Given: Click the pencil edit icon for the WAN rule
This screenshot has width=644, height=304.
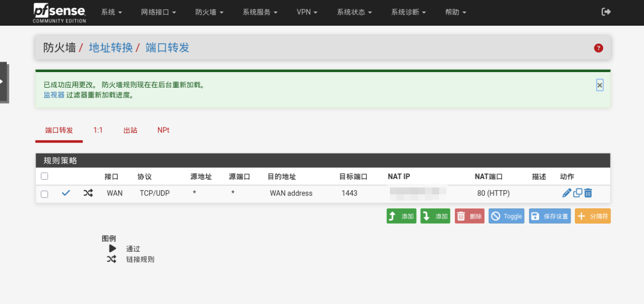Looking at the screenshot, I should point(567,193).
